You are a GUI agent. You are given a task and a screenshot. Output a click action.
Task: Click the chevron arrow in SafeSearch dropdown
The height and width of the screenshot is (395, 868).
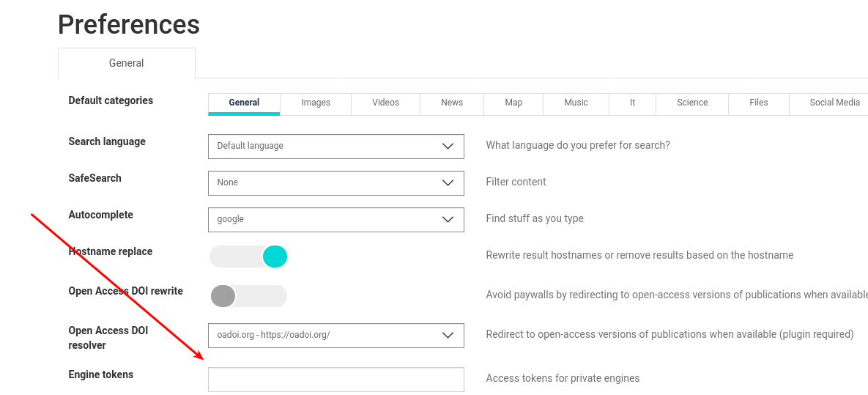(x=448, y=182)
